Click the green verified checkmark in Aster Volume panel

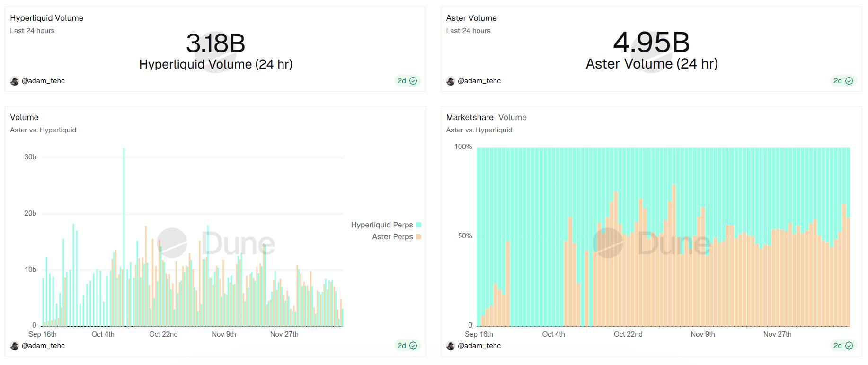click(x=849, y=81)
